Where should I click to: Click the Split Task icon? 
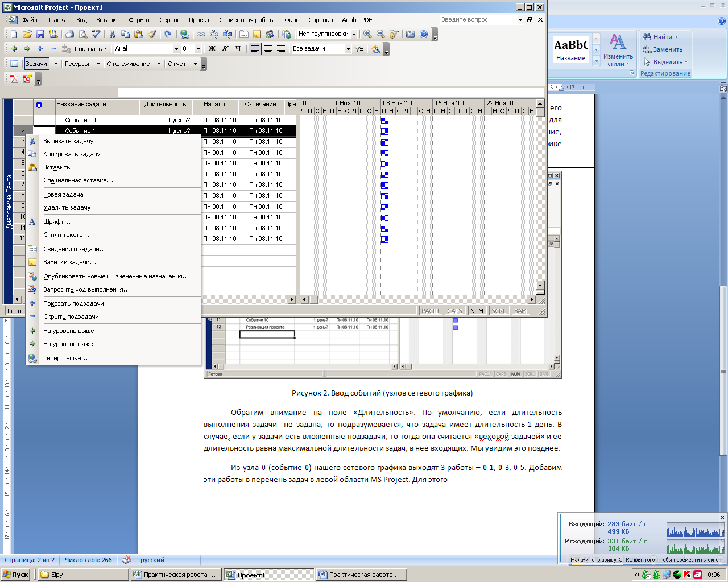pyautogui.click(x=227, y=34)
